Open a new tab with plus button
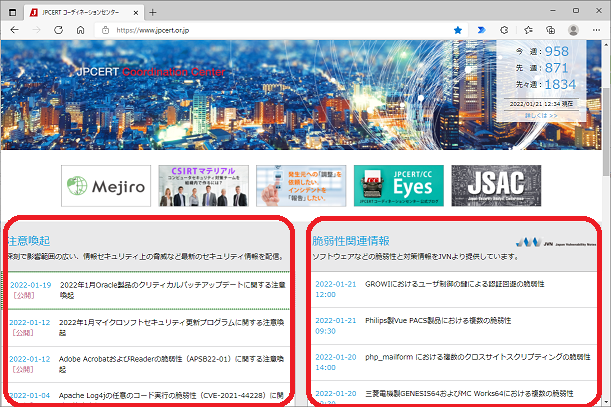Viewport: 611px width, 407px height. (x=153, y=12)
